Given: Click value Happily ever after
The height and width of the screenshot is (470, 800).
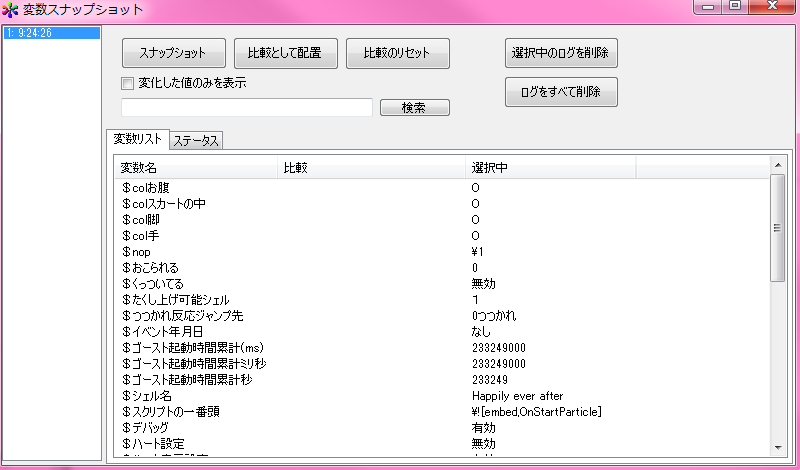Looking at the screenshot, I should [x=517, y=396].
